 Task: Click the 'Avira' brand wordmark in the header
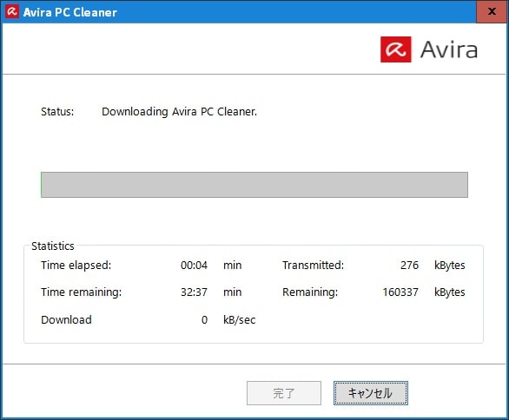(449, 49)
